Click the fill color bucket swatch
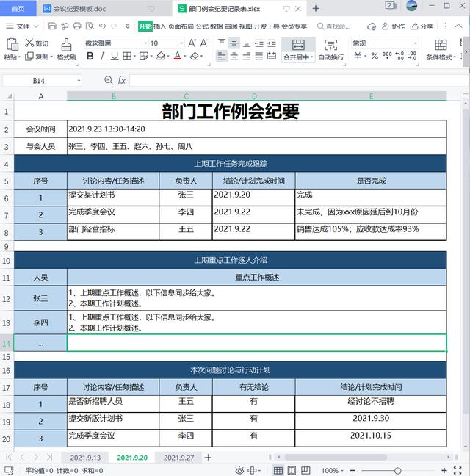Image resolution: width=470 pixels, height=476 pixels. [x=161, y=56]
